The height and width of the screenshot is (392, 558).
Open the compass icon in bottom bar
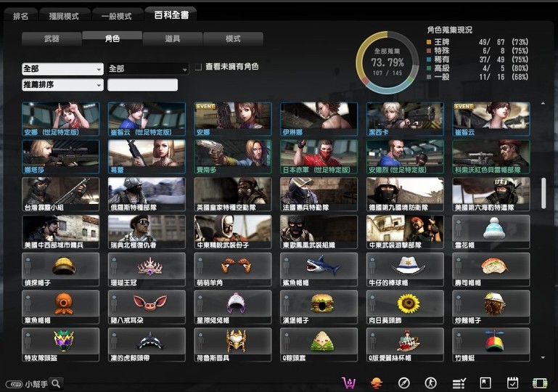[404, 383]
